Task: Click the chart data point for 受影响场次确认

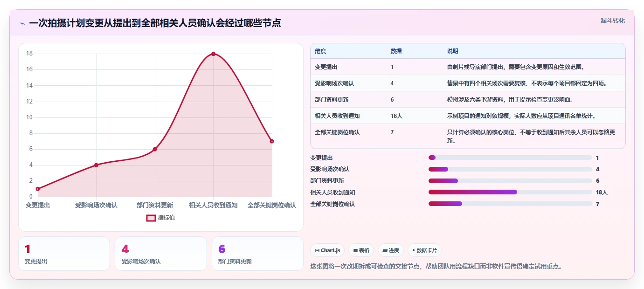Action: click(x=96, y=165)
